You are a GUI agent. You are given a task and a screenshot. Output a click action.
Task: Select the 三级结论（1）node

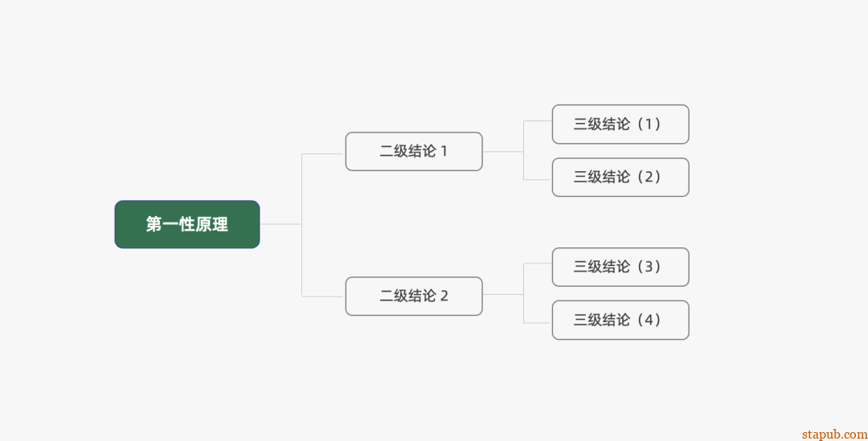coord(620,124)
